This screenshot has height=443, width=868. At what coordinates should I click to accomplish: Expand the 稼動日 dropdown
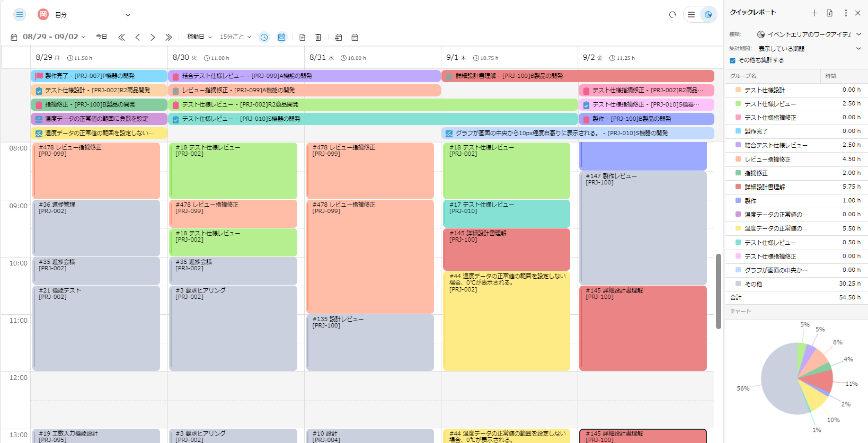click(199, 37)
